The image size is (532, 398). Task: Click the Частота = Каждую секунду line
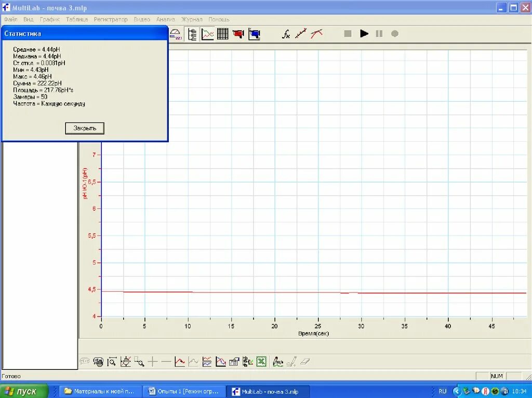(x=49, y=104)
